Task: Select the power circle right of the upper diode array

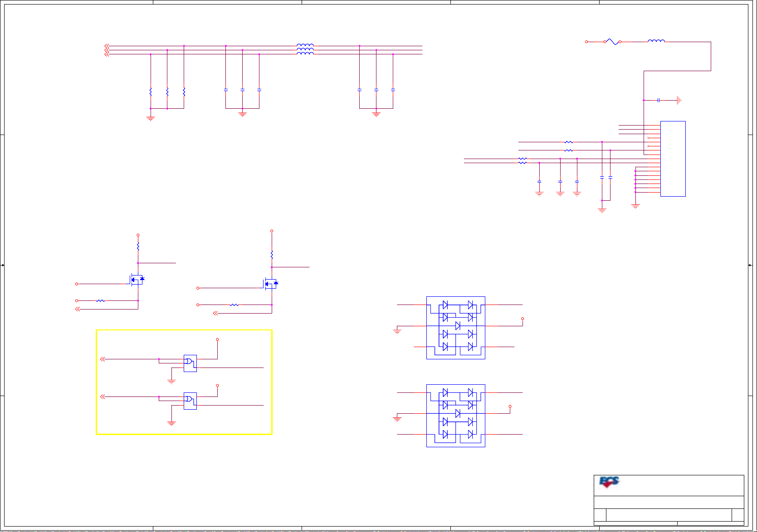Action: (x=523, y=319)
